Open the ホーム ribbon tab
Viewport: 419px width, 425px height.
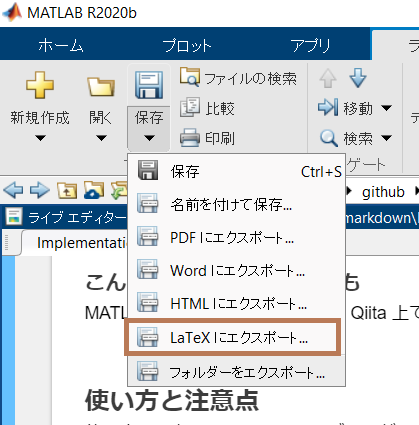coord(61,45)
